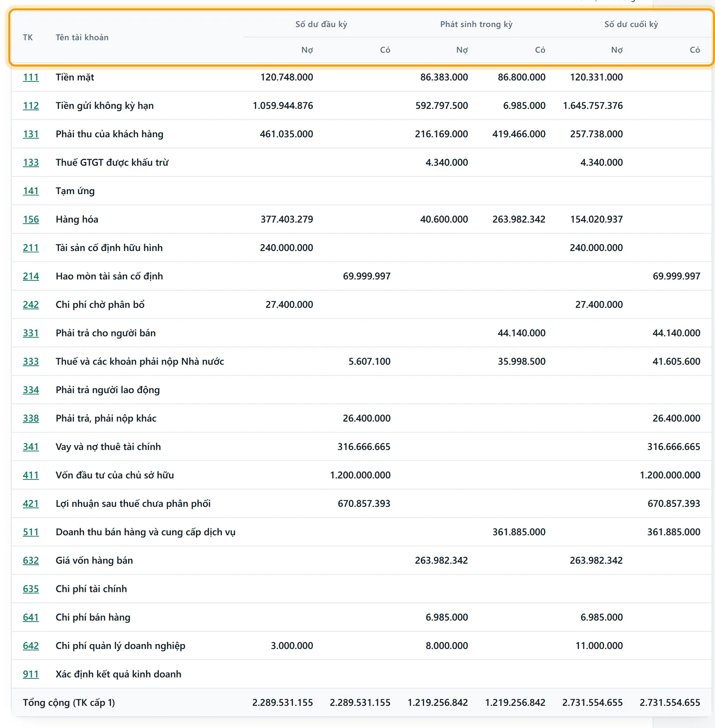Image resolution: width=715 pixels, height=728 pixels.
Task: Open account 411 link
Action: click(31, 475)
